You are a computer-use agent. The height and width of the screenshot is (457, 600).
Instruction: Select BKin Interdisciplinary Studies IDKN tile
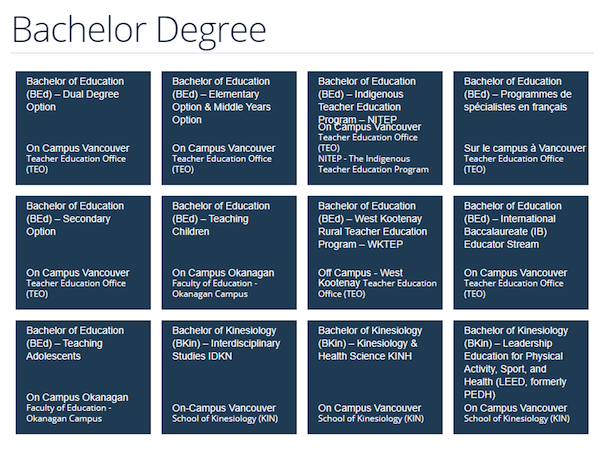point(229,377)
